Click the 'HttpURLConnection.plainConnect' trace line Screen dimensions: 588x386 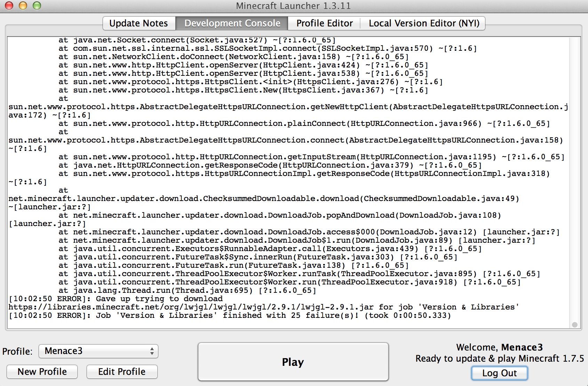[304, 123]
